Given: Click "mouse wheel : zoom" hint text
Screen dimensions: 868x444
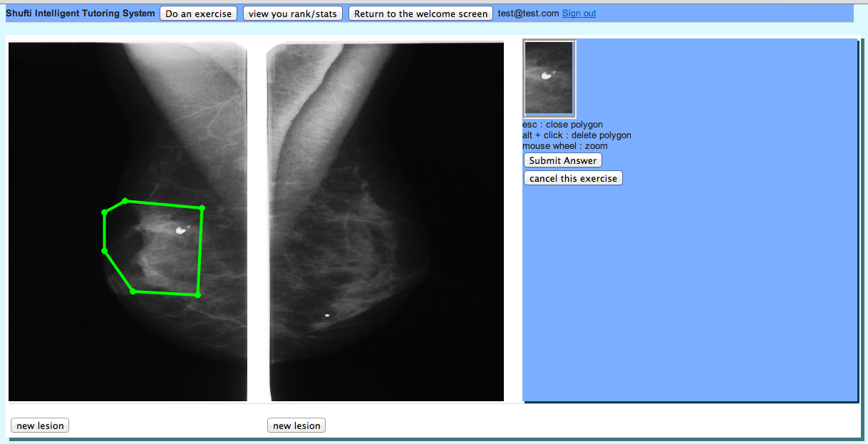Looking at the screenshot, I should pos(565,146).
